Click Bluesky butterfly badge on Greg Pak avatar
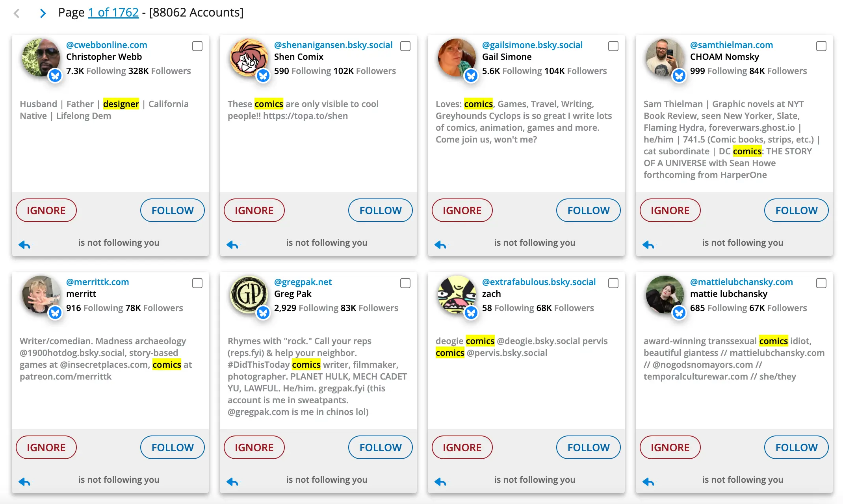The width and height of the screenshot is (843, 504). 263,312
